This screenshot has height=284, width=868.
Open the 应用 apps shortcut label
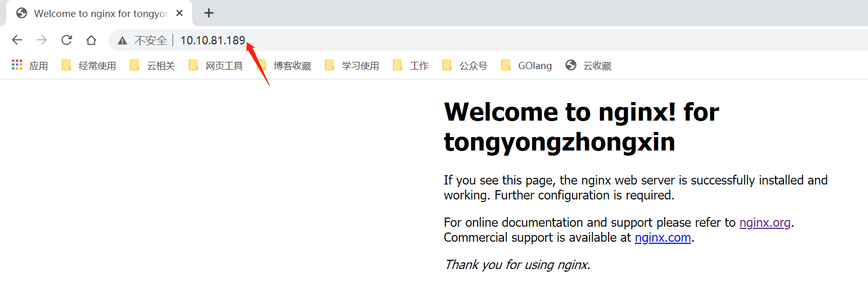(39, 65)
